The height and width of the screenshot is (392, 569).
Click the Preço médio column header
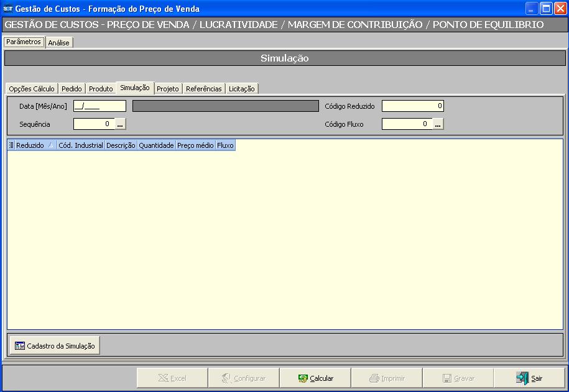(x=195, y=145)
